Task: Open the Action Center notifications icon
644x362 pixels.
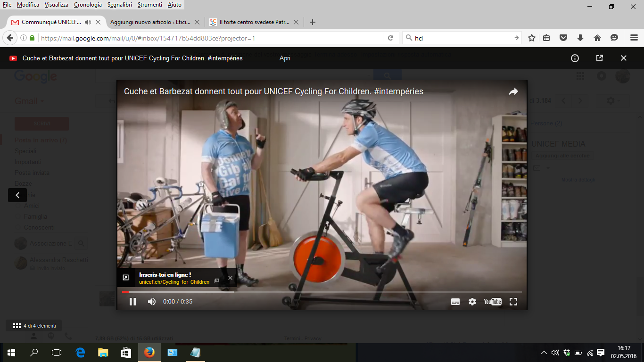Action: [x=601, y=353]
